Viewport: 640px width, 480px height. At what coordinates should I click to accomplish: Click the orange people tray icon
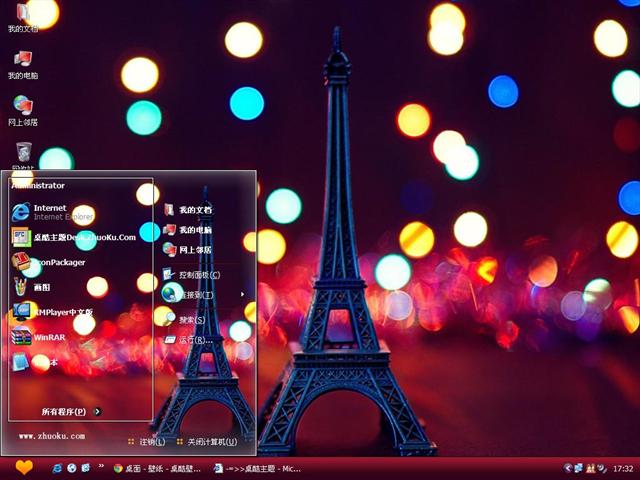coord(590,468)
